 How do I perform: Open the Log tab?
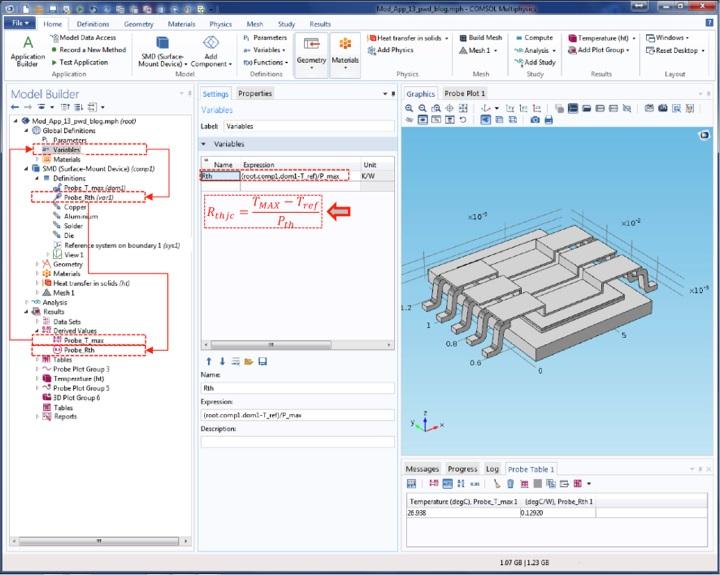pos(492,469)
